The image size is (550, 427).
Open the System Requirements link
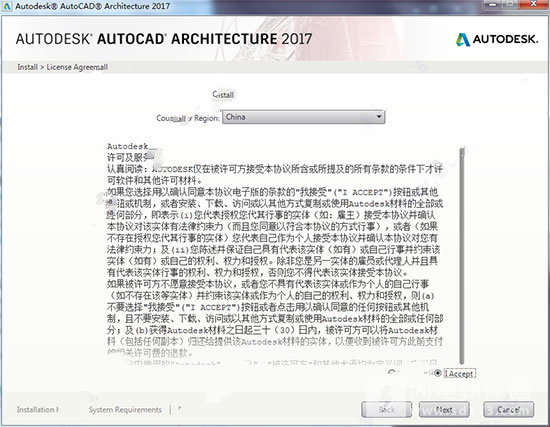coord(125,409)
